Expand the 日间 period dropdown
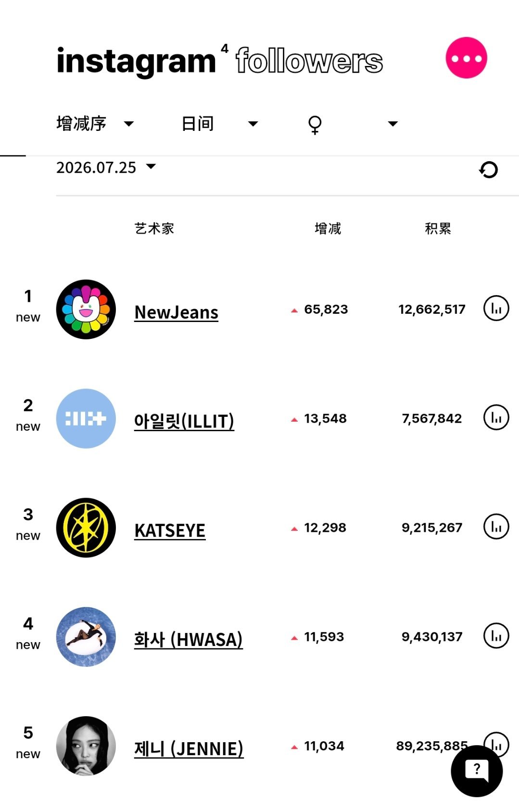 (x=220, y=124)
